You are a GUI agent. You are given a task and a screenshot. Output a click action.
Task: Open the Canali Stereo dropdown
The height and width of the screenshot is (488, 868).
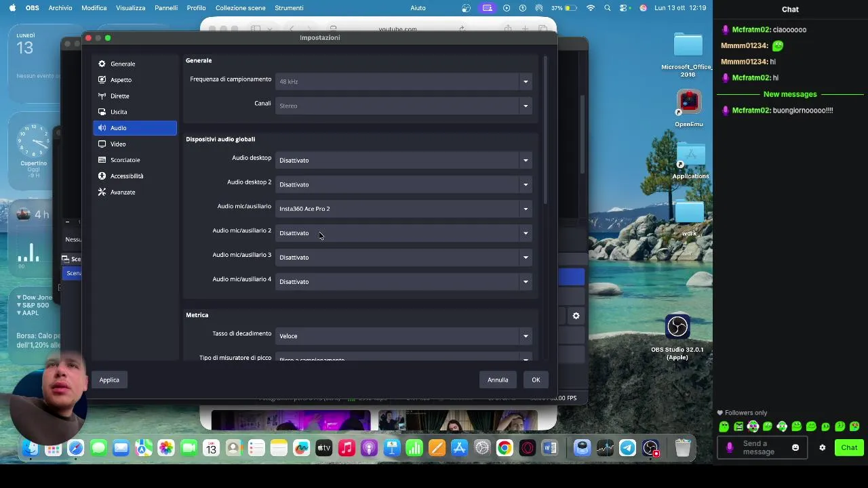(403, 106)
